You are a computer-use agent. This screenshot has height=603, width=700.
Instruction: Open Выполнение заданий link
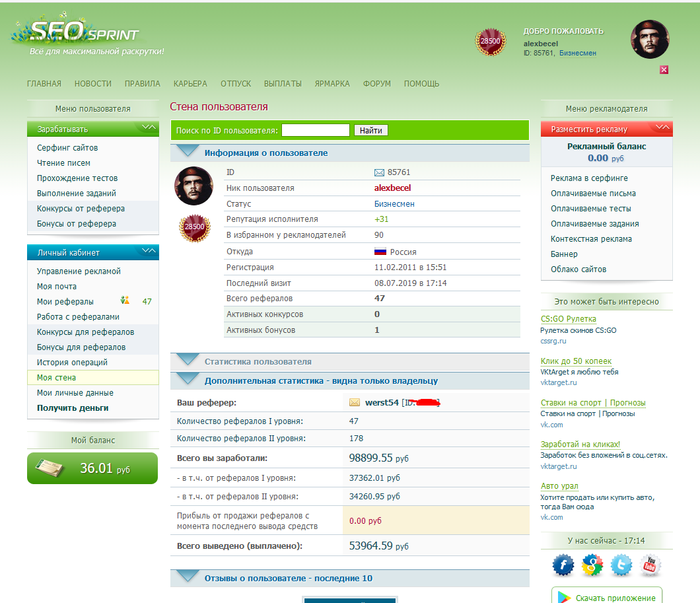77,194
